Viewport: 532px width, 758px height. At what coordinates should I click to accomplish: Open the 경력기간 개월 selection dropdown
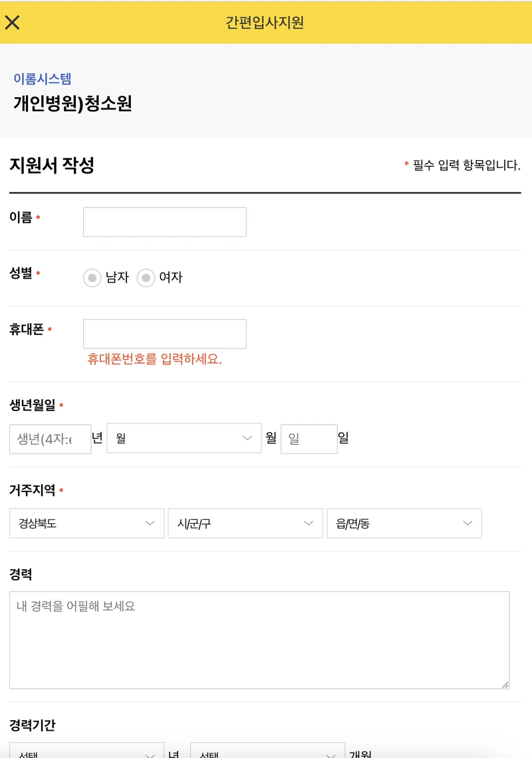[x=268, y=751]
